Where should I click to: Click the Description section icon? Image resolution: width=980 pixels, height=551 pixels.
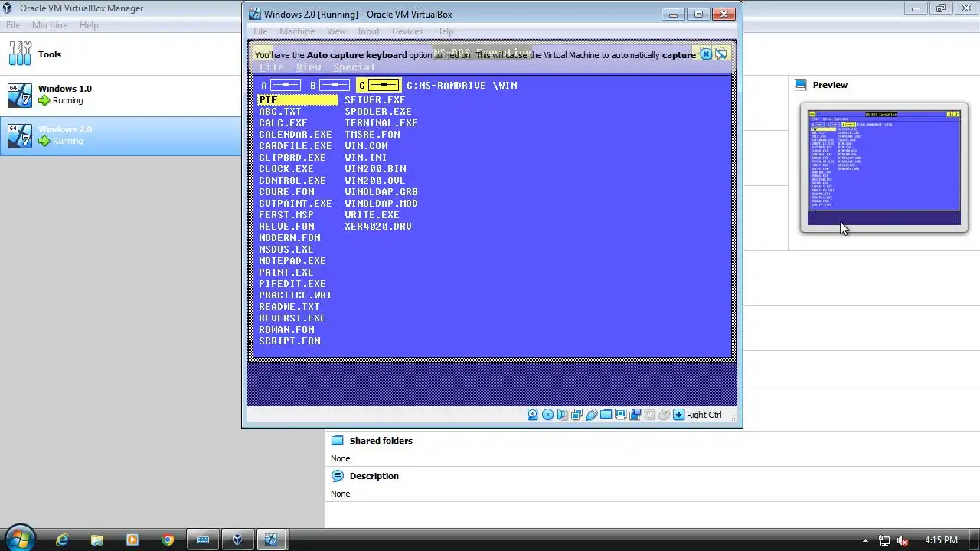[x=338, y=475]
